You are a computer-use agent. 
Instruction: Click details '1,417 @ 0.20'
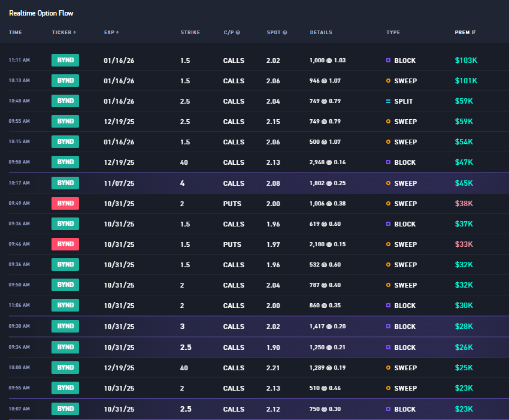pyautogui.click(x=328, y=327)
